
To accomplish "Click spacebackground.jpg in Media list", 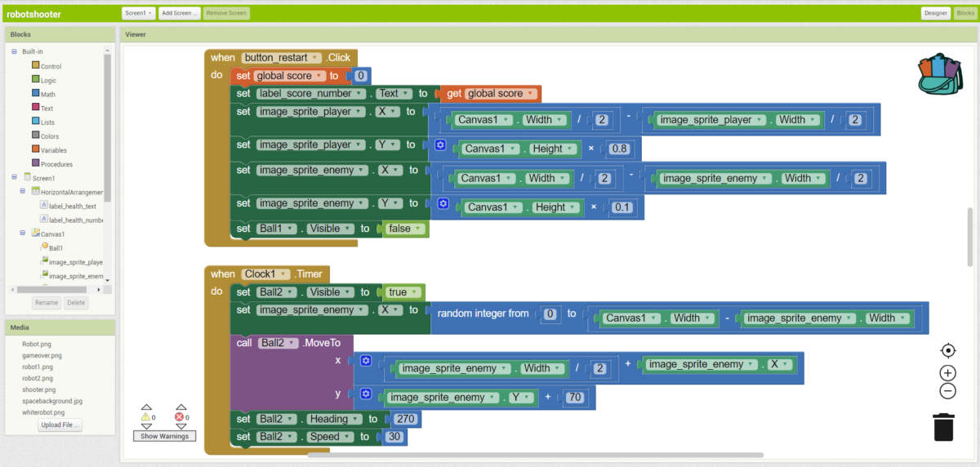I will click(52, 402).
